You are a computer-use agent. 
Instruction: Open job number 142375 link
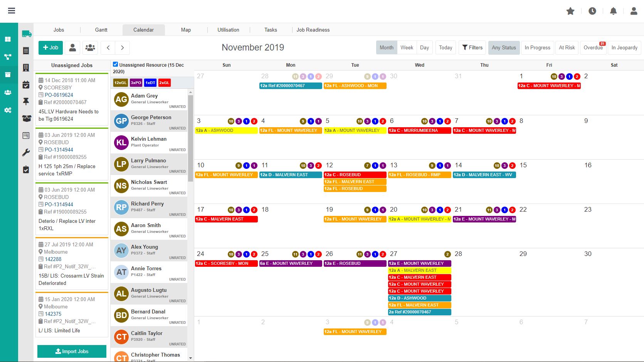[x=53, y=314]
